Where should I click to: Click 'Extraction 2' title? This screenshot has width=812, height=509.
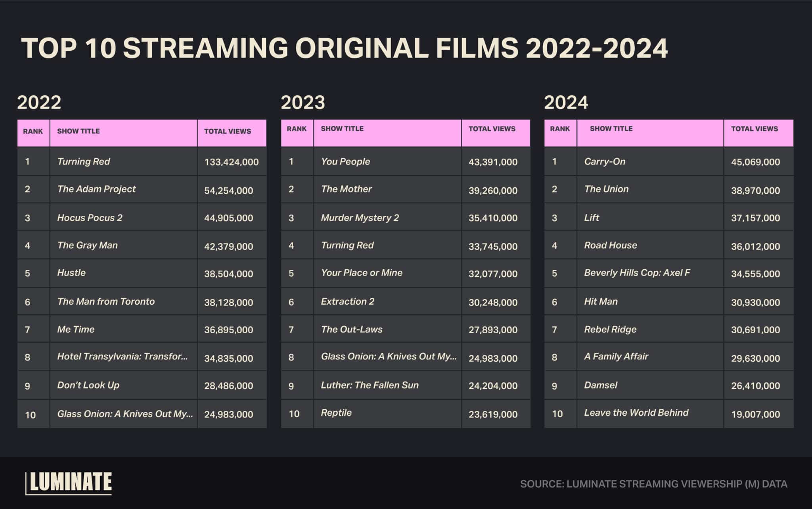(x=348, y=301)
